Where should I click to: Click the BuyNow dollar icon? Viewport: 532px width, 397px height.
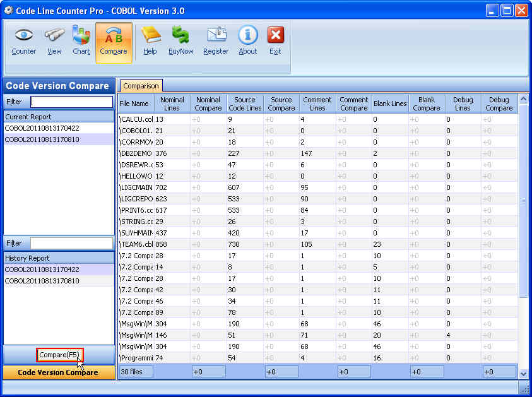[181, 42]
